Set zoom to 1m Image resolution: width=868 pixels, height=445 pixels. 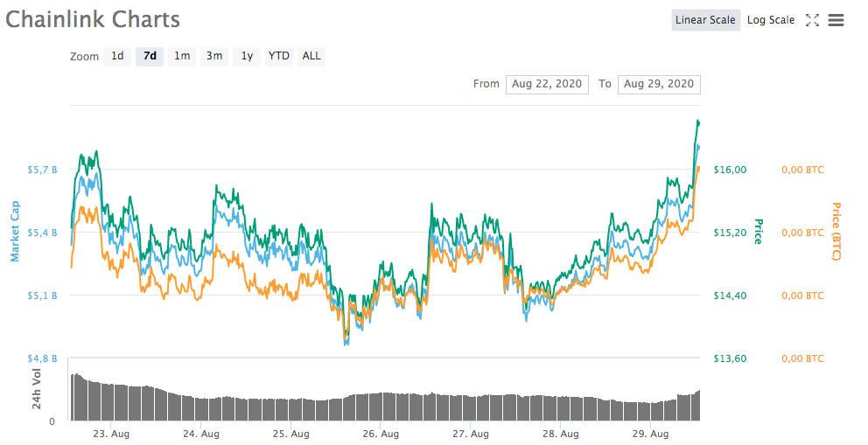pos(182,56)
